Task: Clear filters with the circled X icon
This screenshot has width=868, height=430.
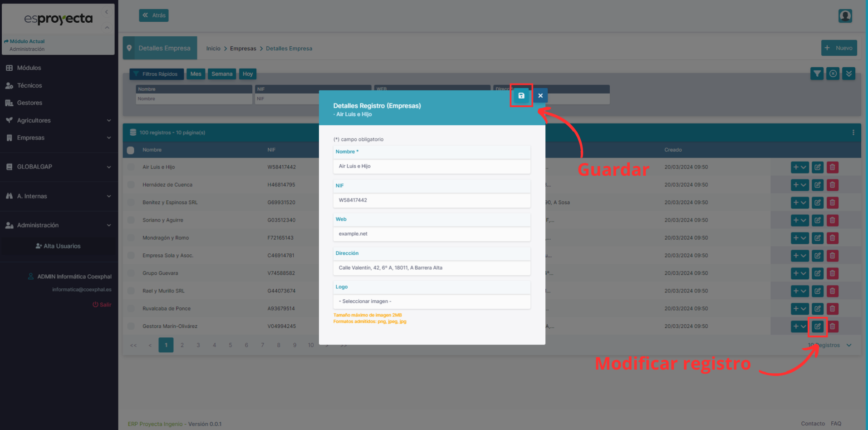Action: (x=833, y=73)
